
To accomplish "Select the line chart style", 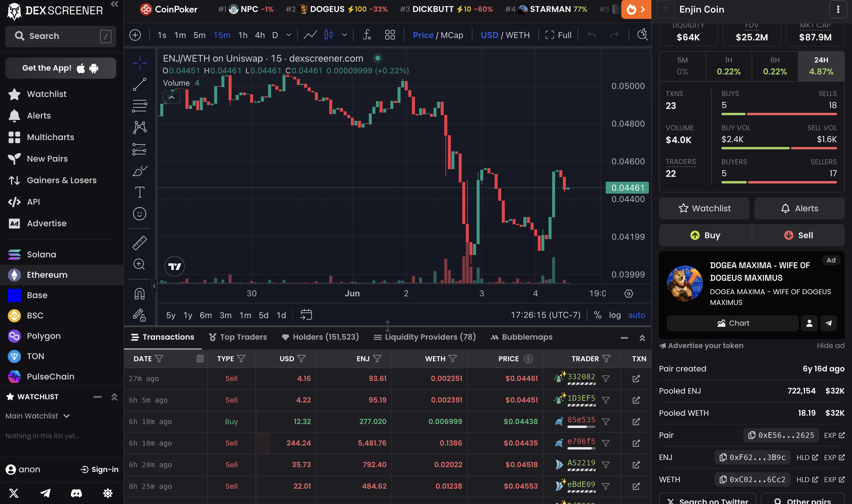I will (x=310, y=35).
